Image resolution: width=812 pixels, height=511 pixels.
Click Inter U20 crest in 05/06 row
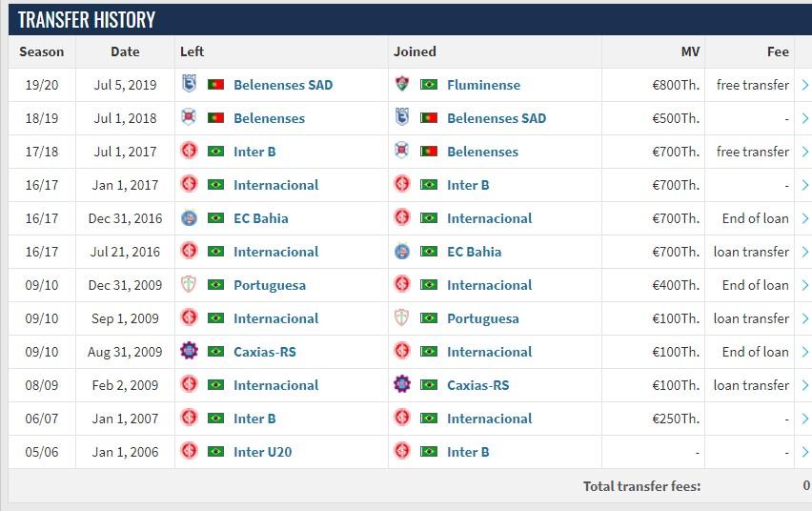tap(189, 452)
